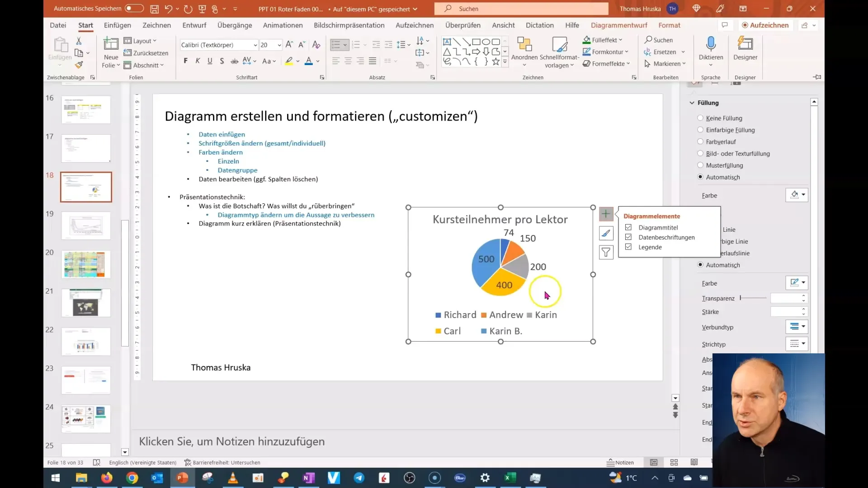Click the slide 19 thumbnail in panel

tap(85, 225)
